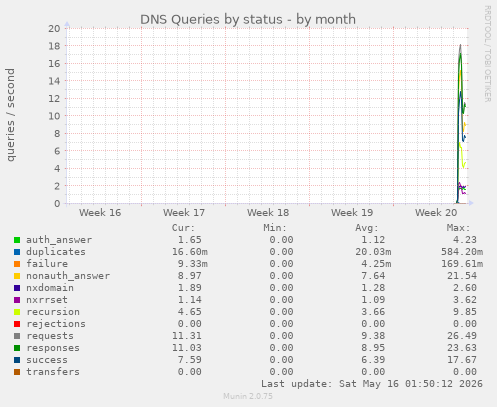
Task: Click the success navy legend swatch
Action: tap(17, 360)
